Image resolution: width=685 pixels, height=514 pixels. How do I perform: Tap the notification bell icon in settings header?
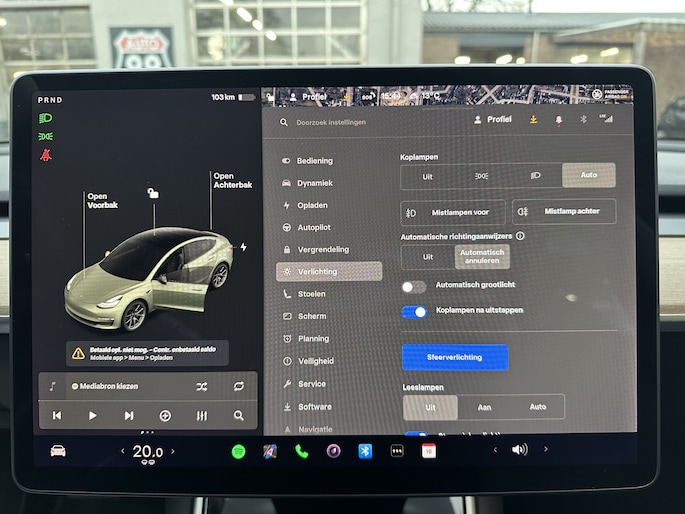(x=557, y=120)
